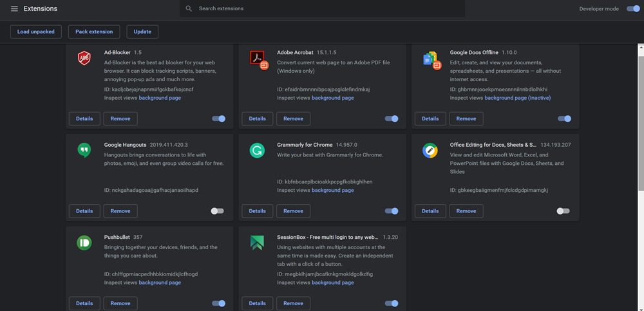The height and width of the screenshot is (311, 644).
Task: Enable Office Editing extension toggle
Action: pyautogui.click(x=563, y=211)
